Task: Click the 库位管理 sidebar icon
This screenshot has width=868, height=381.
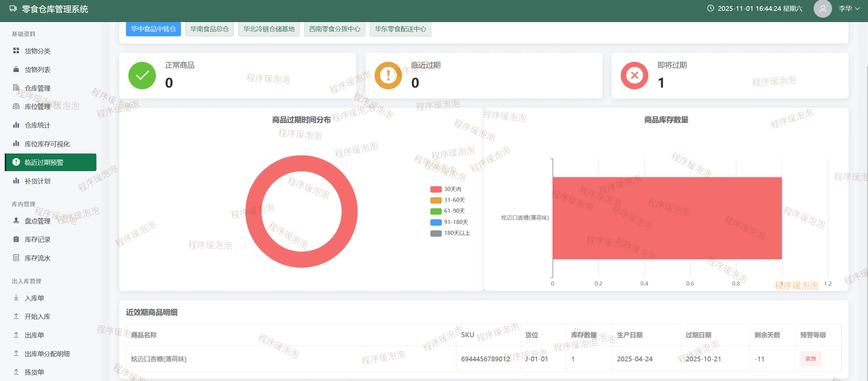Action: pyautogui.click(x=16, y=106)
